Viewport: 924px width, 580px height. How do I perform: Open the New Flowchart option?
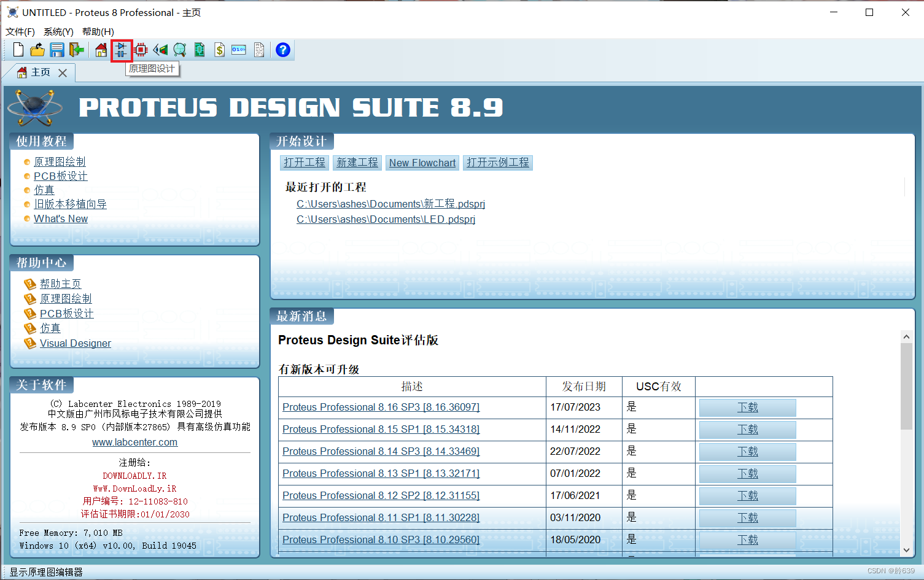point(422,162)
